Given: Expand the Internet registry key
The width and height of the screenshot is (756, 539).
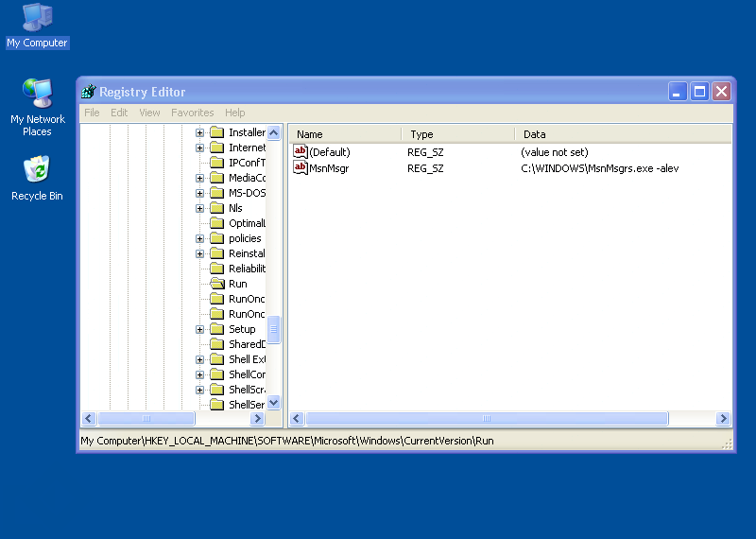Looking at the screenshot, I should 199,148.
